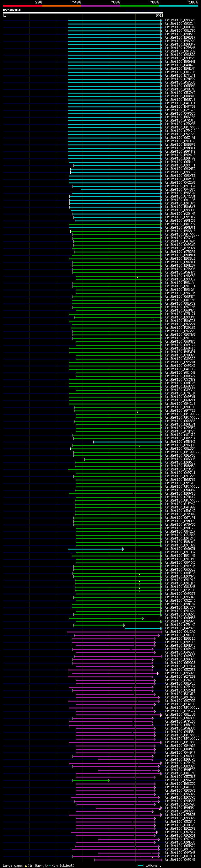Click the UniRef100_P37064 label
The width and height of the screenshot is (201, 868).
click(x=180, y=667)
